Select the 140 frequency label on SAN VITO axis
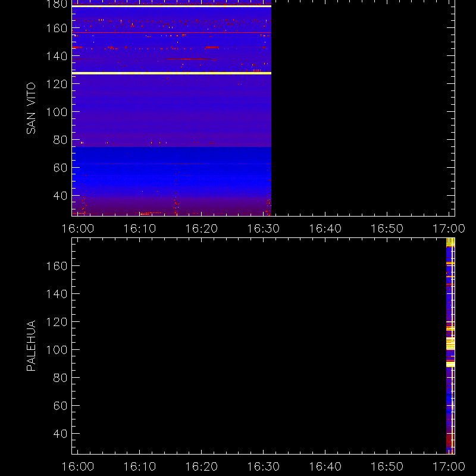Image resolution: width=476 pixels, height=476 pixels. (x=57, y=56)
